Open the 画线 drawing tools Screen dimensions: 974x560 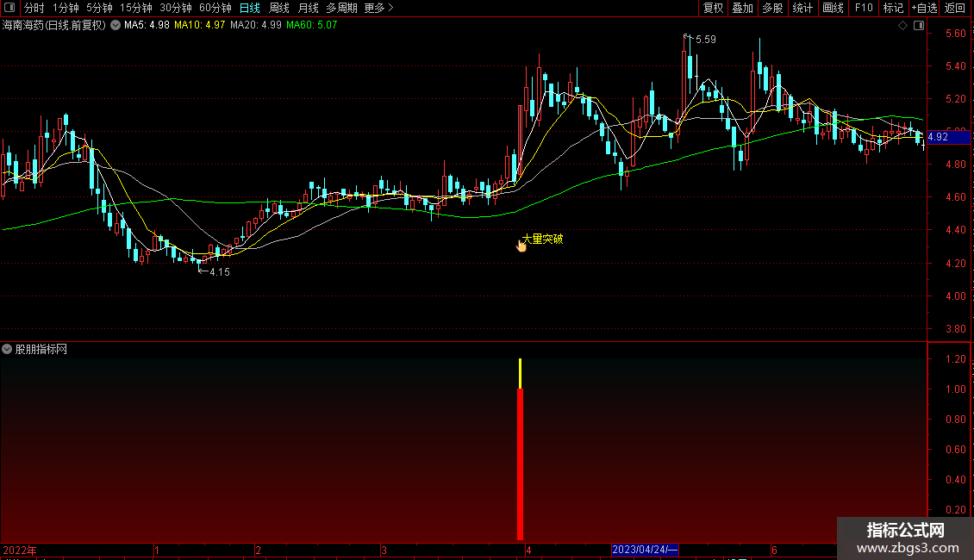tap(833, 8)
